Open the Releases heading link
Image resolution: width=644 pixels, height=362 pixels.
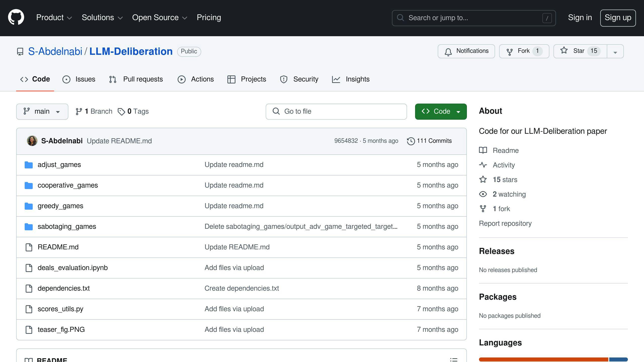497,251
